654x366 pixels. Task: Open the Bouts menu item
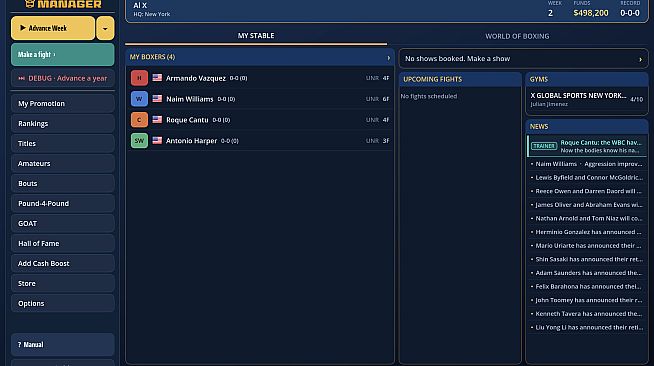point(63,183)
